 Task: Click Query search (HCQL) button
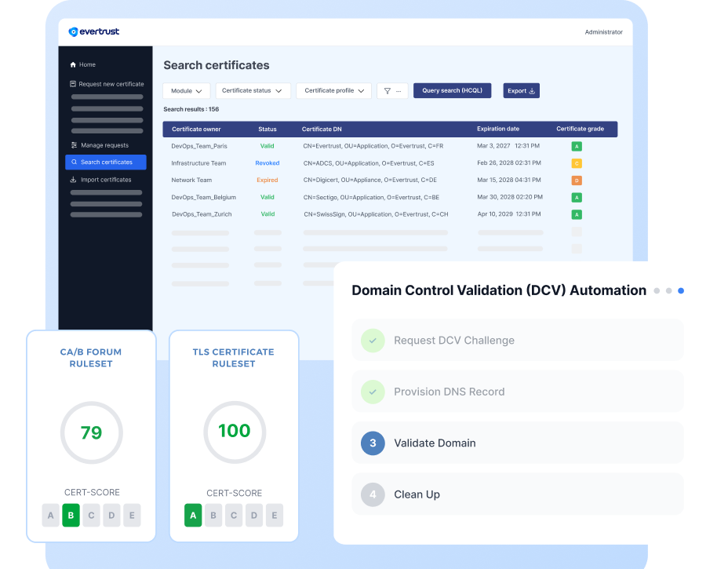coord(452,90)
